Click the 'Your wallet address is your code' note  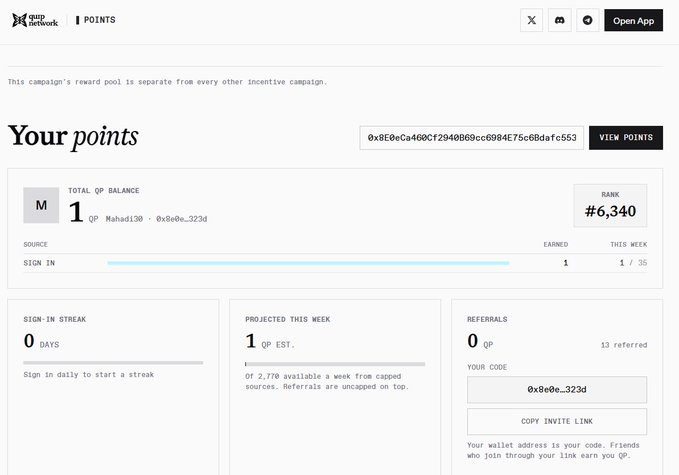pos(553,450)
